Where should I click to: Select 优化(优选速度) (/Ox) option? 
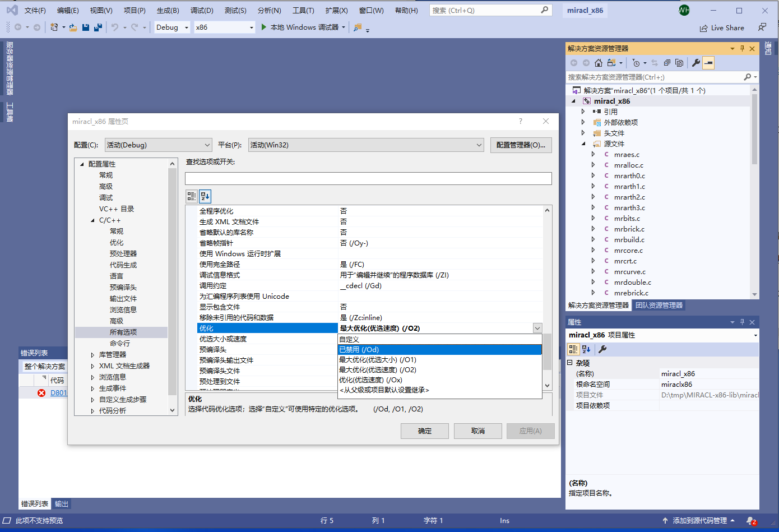pyautogui.click(x=440, y=380)
